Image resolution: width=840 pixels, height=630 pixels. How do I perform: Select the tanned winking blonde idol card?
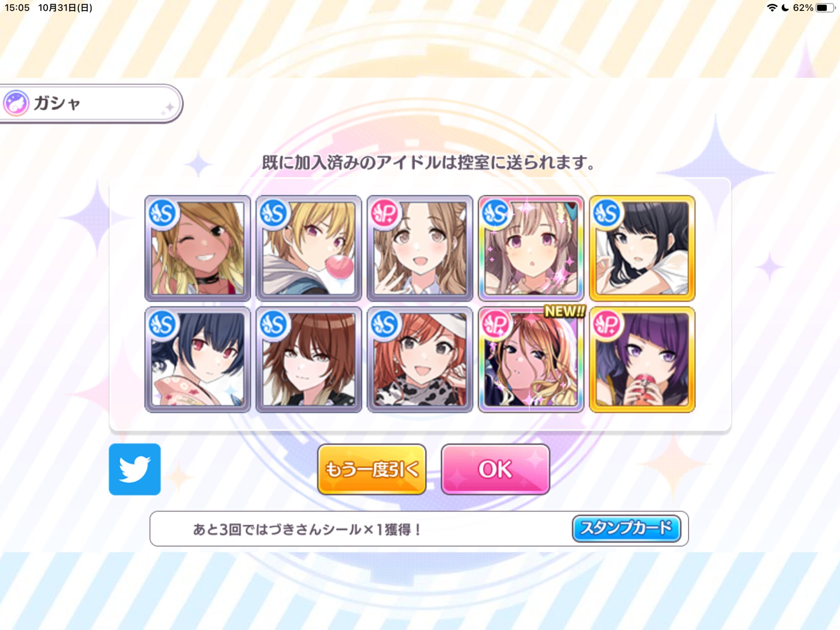click(197, 248)
